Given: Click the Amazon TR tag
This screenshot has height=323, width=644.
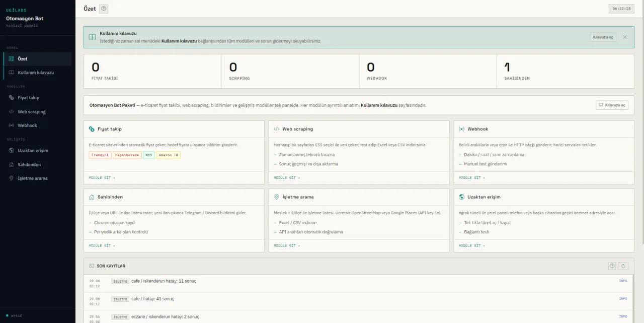Looking at the screenshot, I should pyautogui.click(x=168, y=155).
